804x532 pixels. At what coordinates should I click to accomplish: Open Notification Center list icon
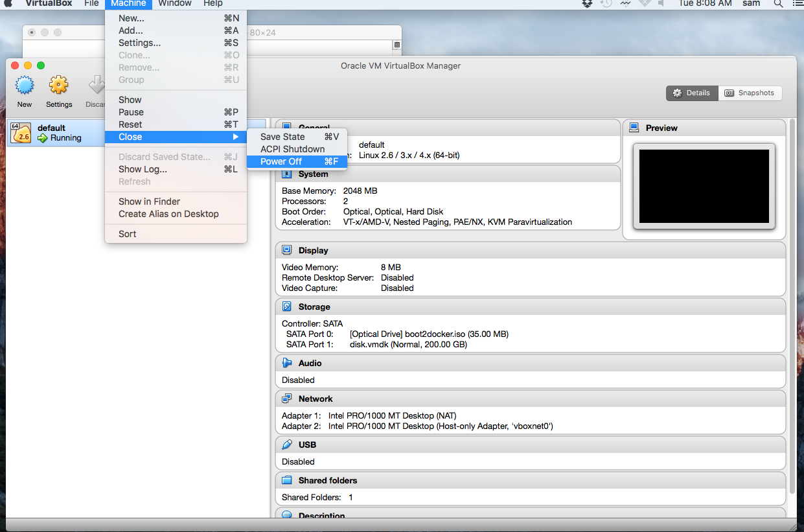[x=798, y=3]
